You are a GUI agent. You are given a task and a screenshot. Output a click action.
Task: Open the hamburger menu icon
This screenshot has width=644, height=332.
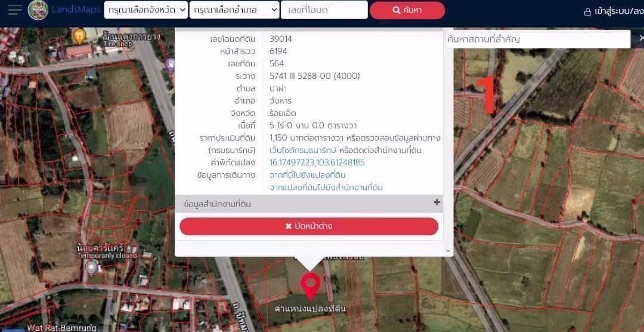(x=15, y=10)
